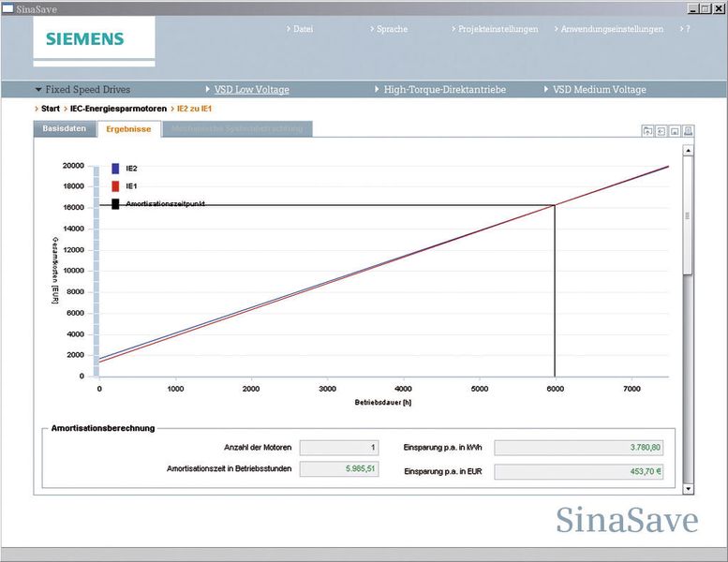The height and width of the screenshot is (562, 728).
Task: Click the Amortisationsberechnung group heading
Action: (x=103, y=428)
